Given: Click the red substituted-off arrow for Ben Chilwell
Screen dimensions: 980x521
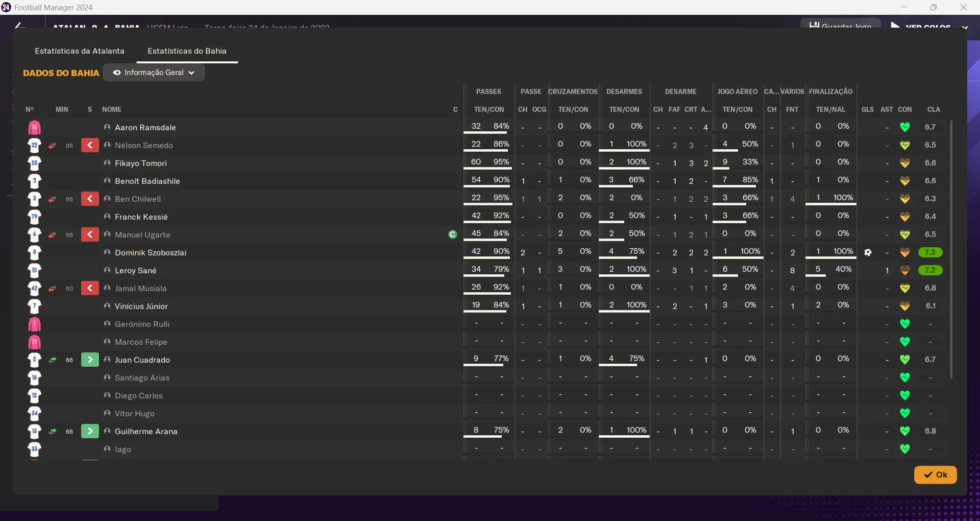Looking at the screenshot, I should click(90, 199).
